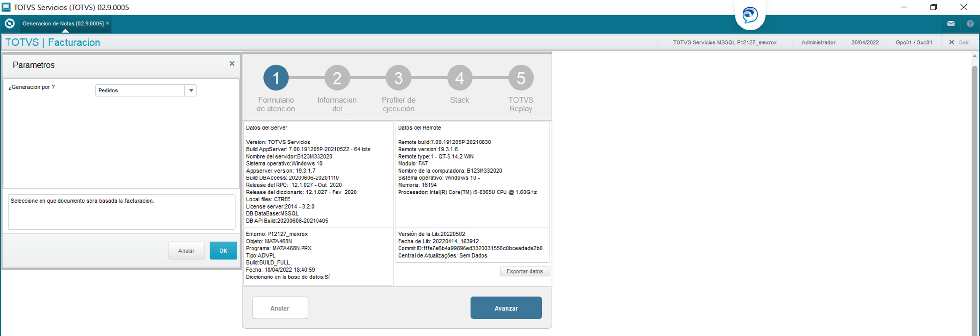Screen dimensions: 980x336
Task: Click the Sair link
Action: click(x=964, y=42)
